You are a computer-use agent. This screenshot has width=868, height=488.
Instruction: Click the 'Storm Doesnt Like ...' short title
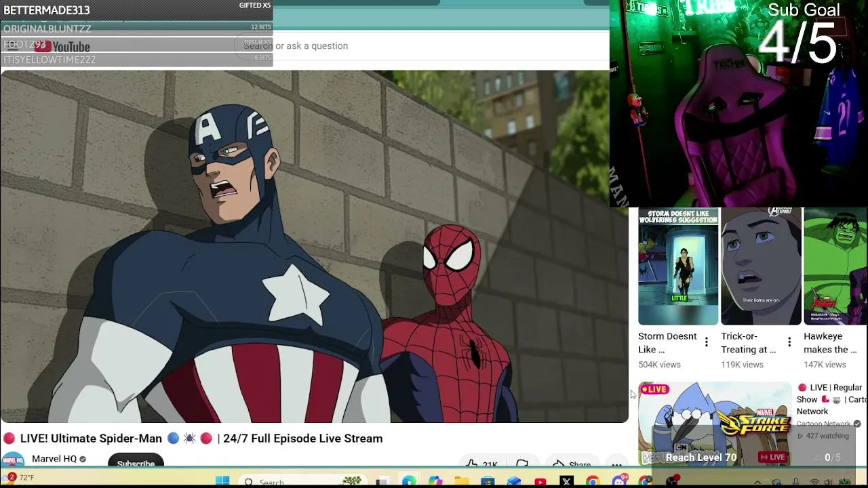pyautogui.click(x=667, y=343)
